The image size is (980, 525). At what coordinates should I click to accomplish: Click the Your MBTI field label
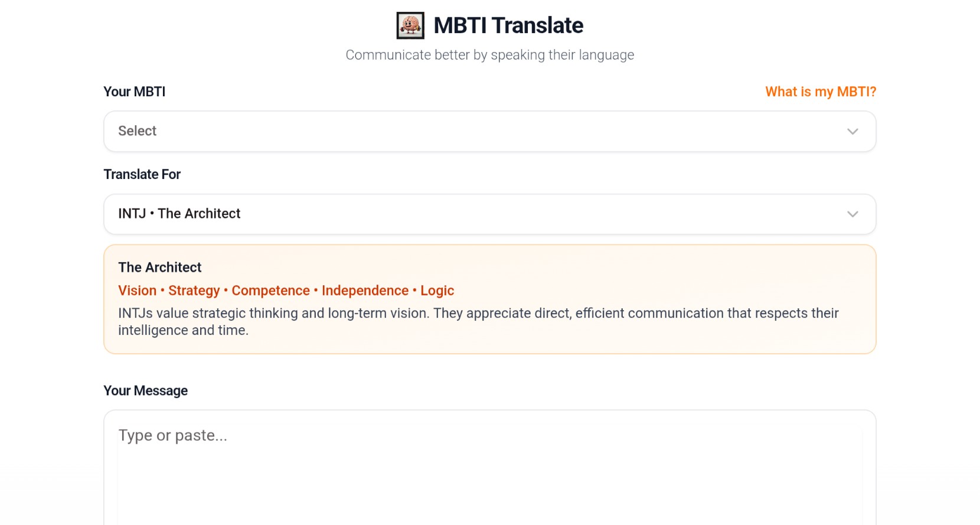[135, 92]
